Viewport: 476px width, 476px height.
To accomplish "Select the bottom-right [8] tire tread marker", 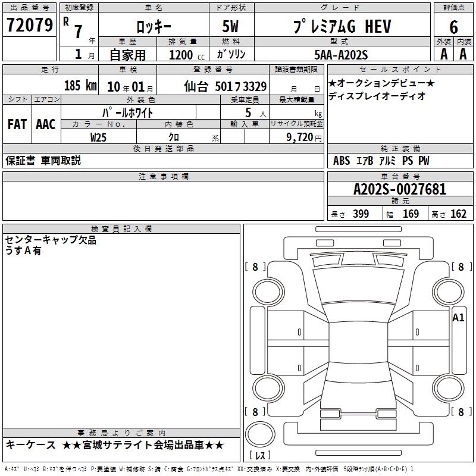I will point(461,412).
